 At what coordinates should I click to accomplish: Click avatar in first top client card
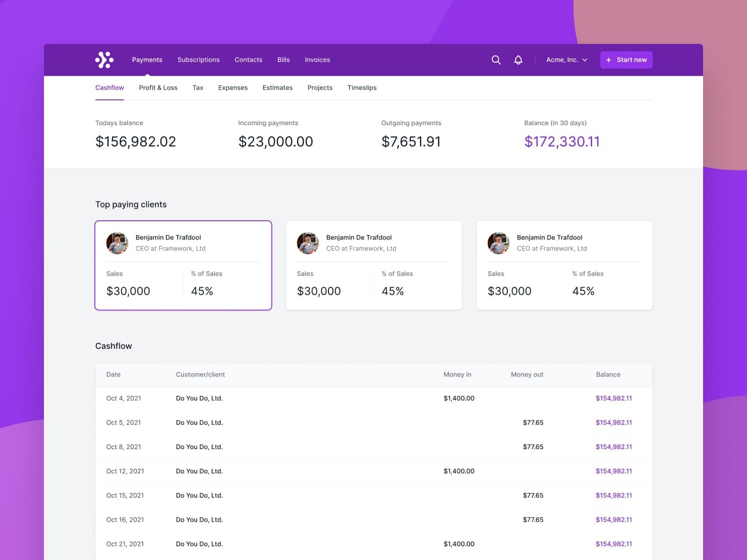click(x=117, y=243)
